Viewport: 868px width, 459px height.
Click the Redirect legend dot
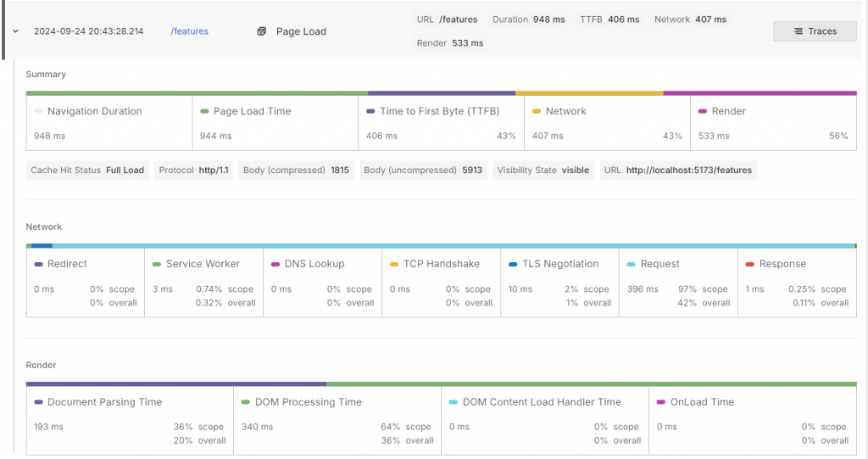coord(38,265)
